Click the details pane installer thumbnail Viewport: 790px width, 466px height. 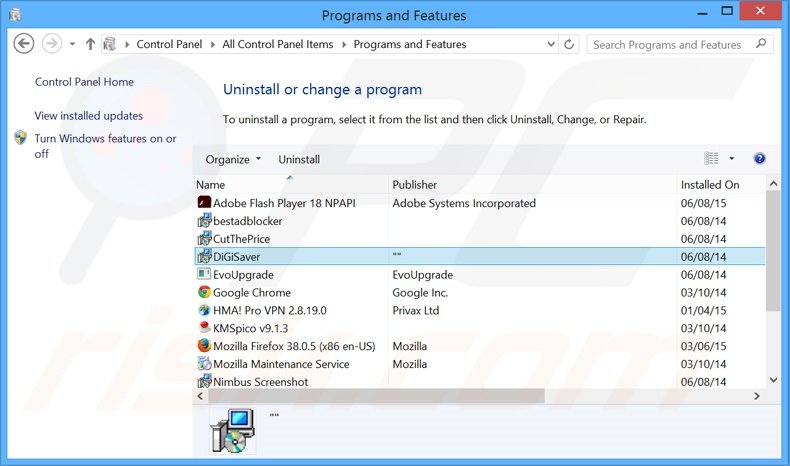tap(233, 431)
